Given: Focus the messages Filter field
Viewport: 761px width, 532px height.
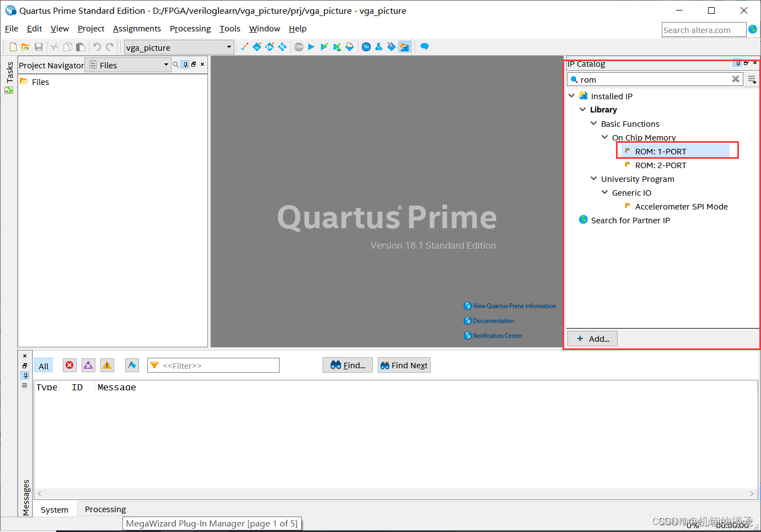Looking at the screenshot, I should 213,365.
